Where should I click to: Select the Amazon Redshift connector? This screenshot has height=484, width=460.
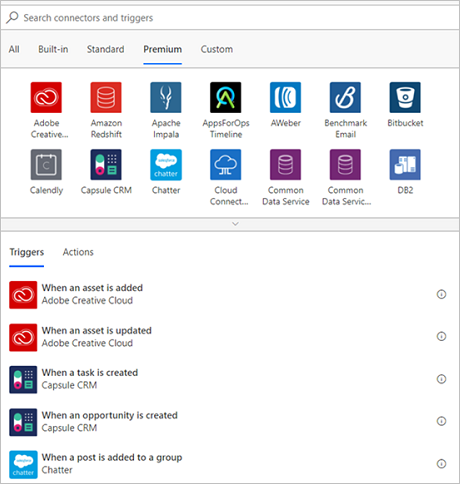[106, 97]
